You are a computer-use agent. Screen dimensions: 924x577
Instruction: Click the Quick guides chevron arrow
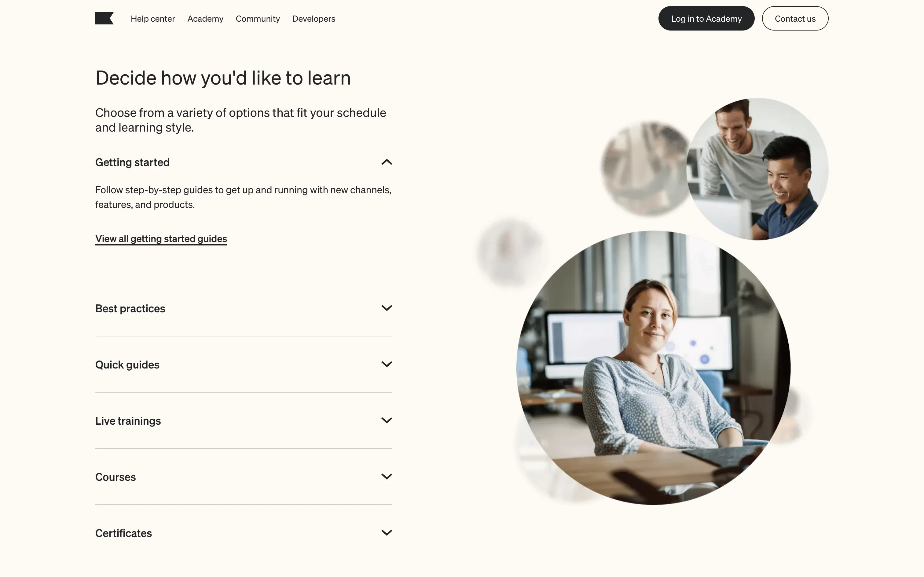[387, 364]
